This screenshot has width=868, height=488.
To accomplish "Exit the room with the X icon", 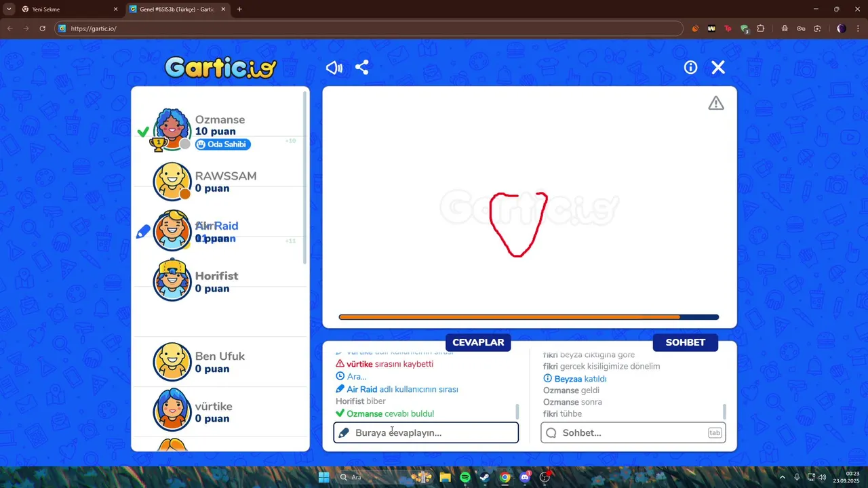I will pyautogui.click(x=718, y=67).
